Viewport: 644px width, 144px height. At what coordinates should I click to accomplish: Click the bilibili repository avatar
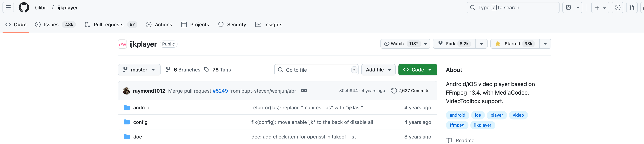(x=122, y=44)
